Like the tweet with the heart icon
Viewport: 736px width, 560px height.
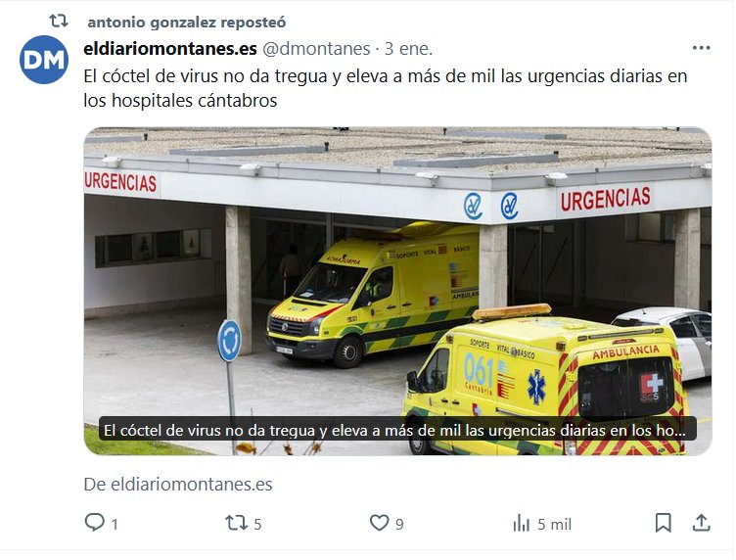click(380, 523)
